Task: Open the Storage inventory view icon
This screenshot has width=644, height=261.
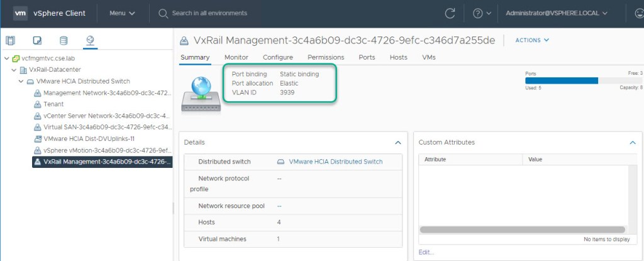Action: point(63,41)
